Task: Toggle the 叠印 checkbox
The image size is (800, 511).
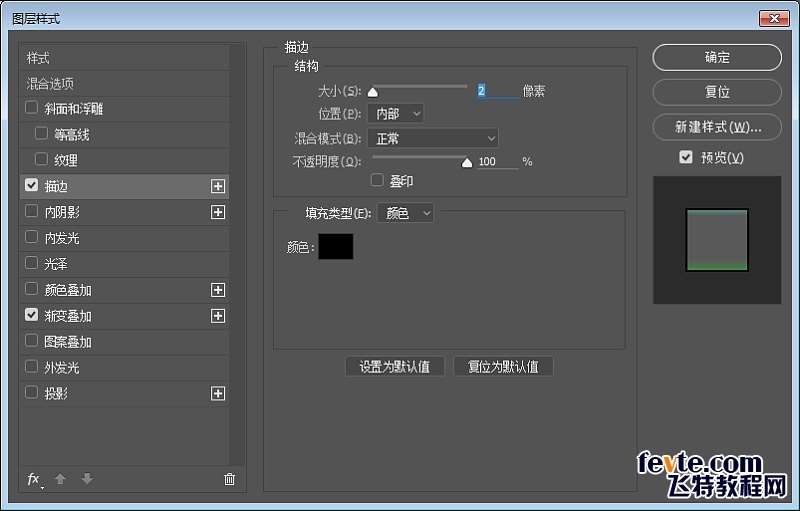Action: (x=377, y=180)
